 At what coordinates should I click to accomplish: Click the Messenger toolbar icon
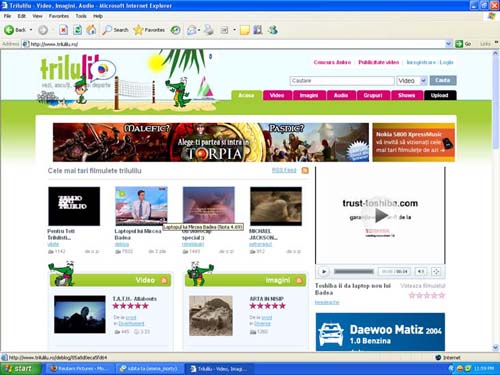click(x=273, y=30)
